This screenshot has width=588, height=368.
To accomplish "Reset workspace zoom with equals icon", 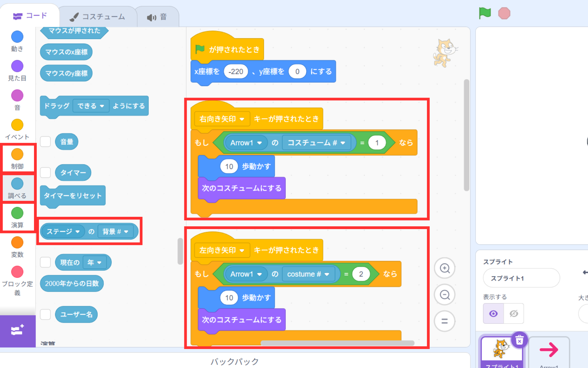I will click(x=444, y=321).
